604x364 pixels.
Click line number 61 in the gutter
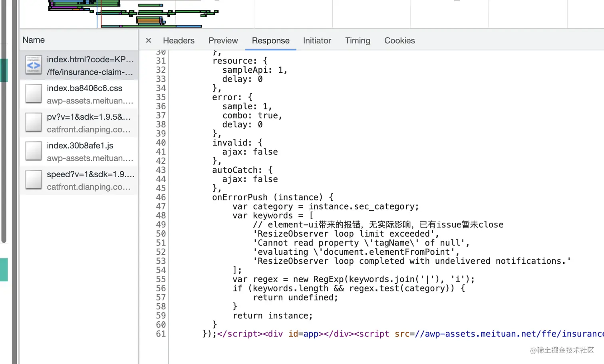pos(161,334)
